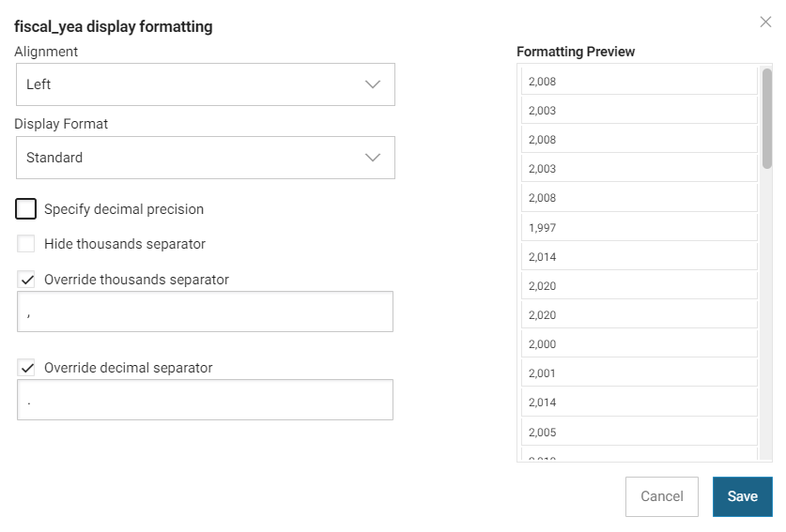Expand the Display Format dropdown
This screenshot has width=786, height=532.
(x=206, y=158)
